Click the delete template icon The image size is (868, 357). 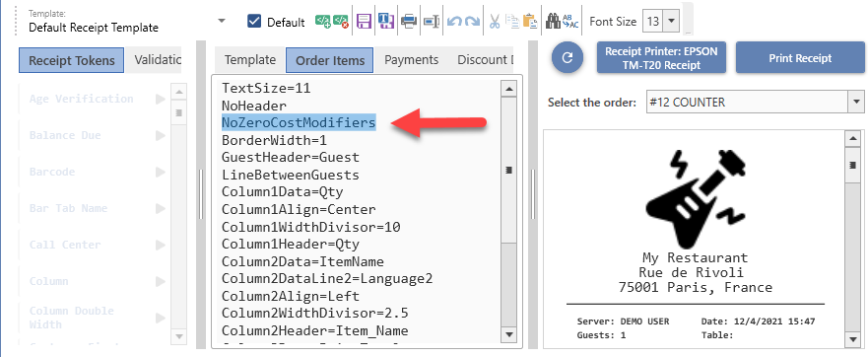click(341, 22)
